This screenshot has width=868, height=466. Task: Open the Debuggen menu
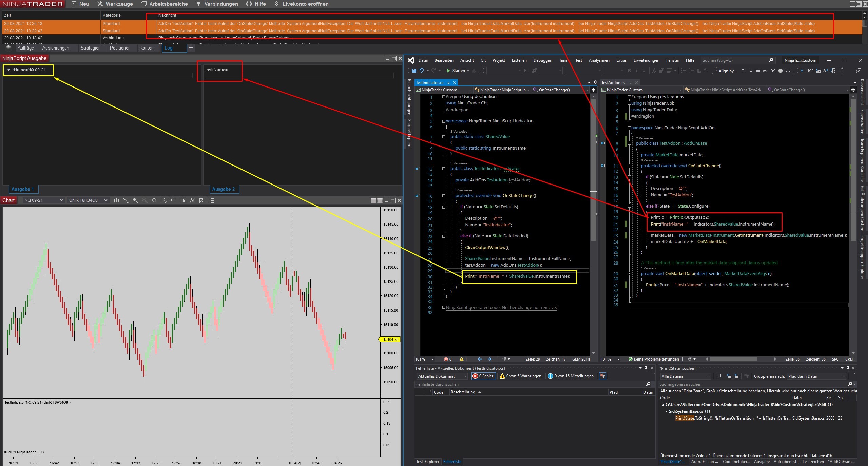pyautogui.click(x=542, y=60)
